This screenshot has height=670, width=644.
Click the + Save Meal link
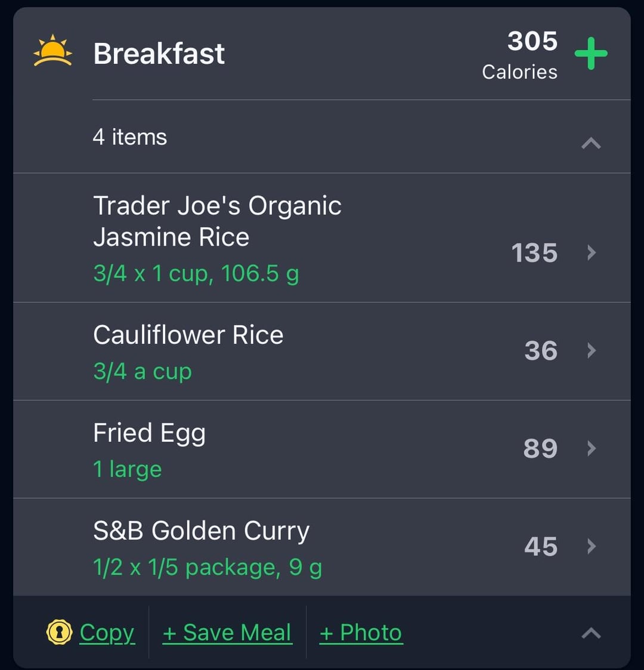point(227,632)
